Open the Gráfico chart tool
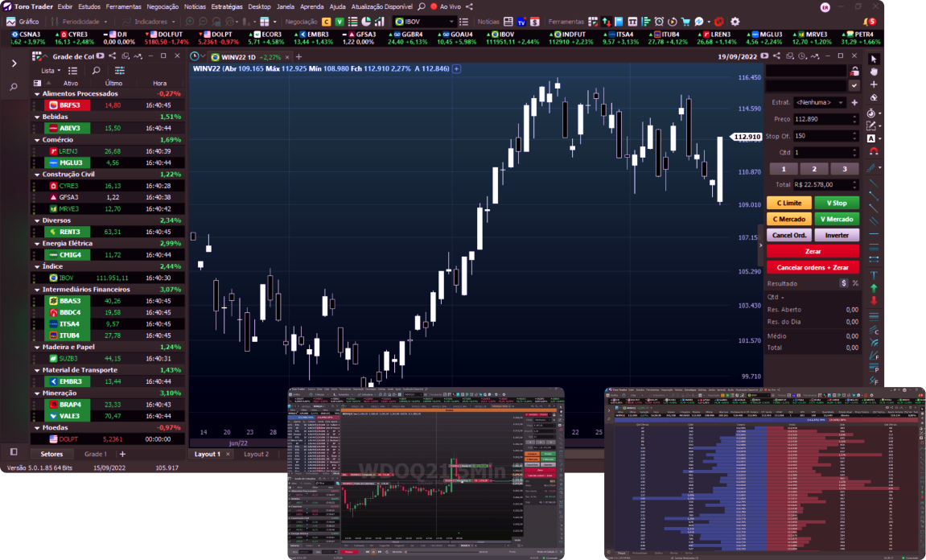 pyautogui.click(x=23, y=21)
